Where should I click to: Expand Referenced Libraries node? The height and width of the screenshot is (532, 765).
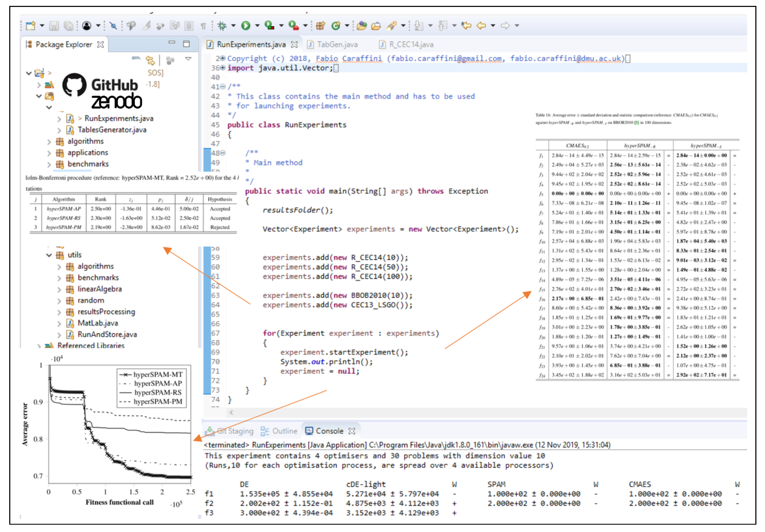click(39, 346)
